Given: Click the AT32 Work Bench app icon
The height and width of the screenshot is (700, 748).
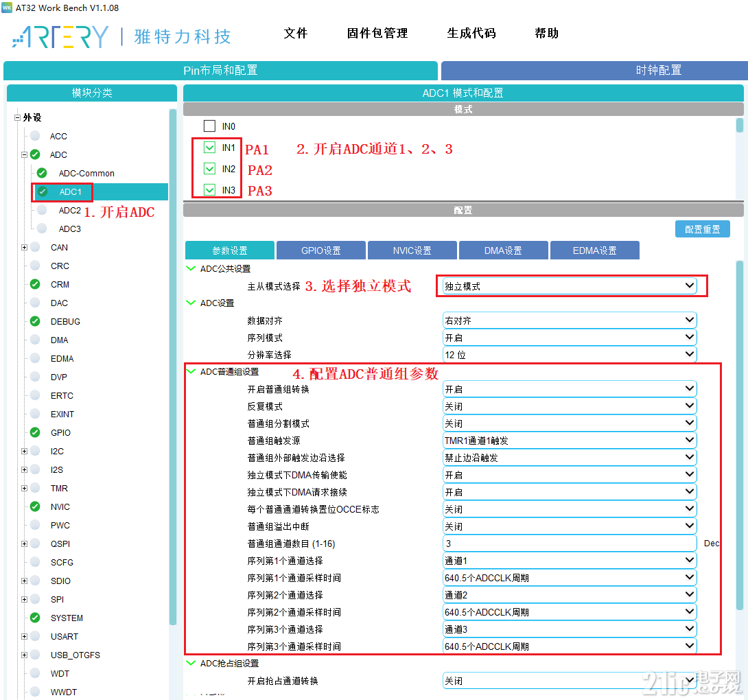Looking at the screenshot, I should [x=7, y=8].
